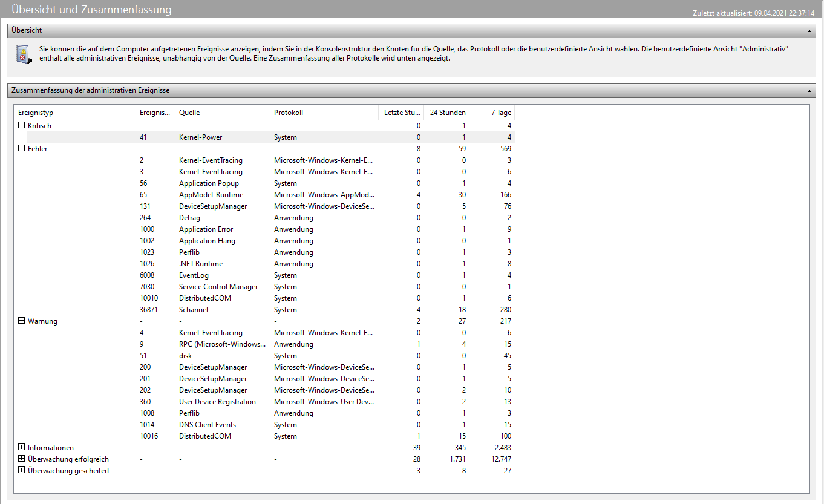Select the RPC event 9 row
This screenshot has height=504, width=824.
point(270,344)
